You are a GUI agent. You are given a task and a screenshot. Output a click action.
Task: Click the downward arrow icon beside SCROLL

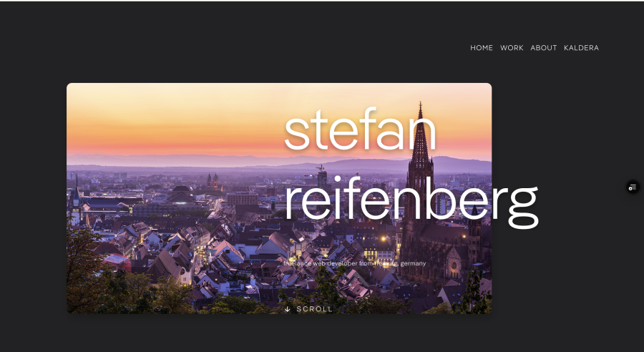[287, 309]
